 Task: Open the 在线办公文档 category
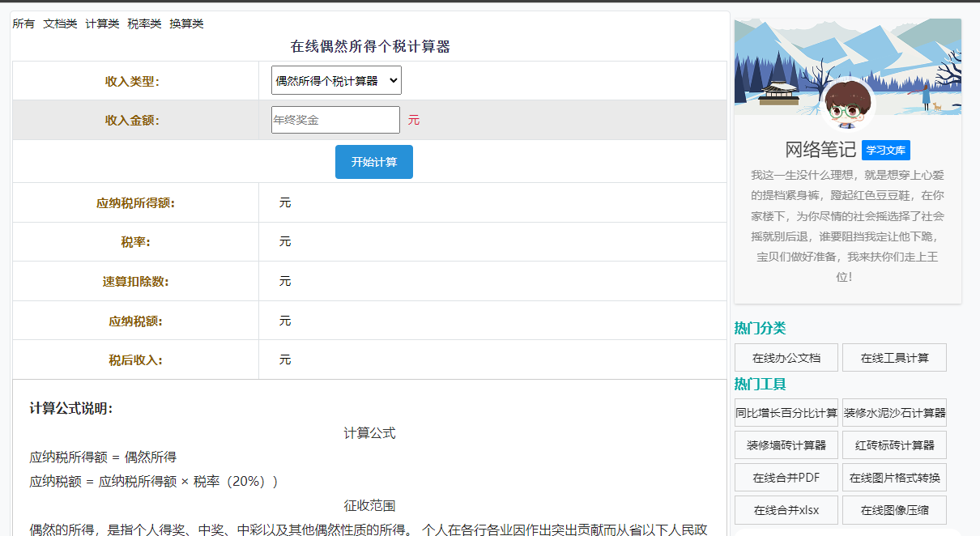coord(786,358)
